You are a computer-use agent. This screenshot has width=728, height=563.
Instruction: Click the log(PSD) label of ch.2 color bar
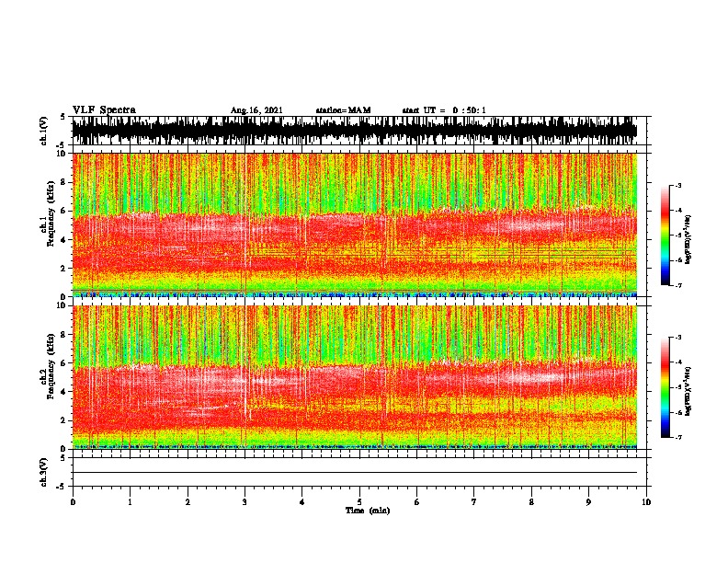pos(688,391)
